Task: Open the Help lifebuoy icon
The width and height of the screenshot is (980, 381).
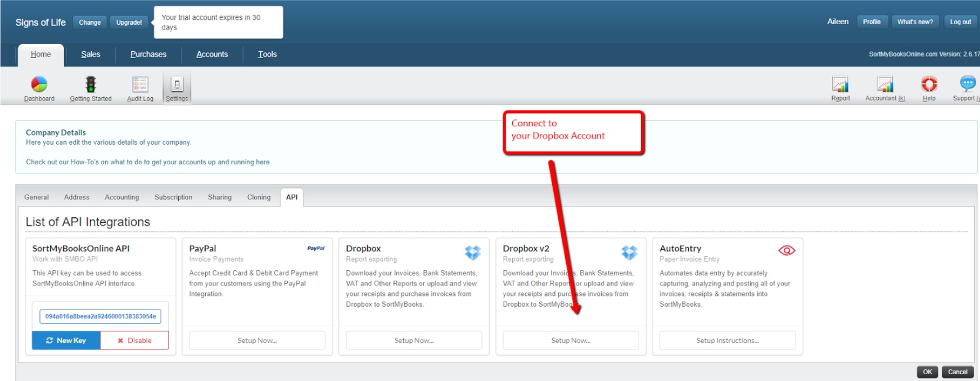Action: (929, 84)
